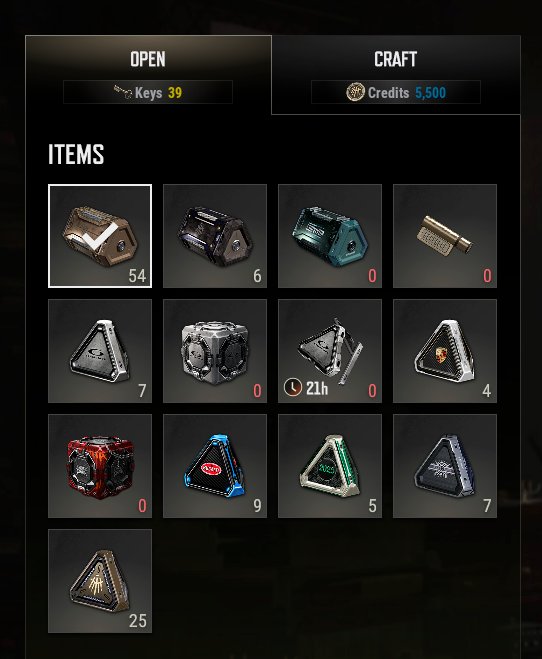Click the key icon next to Keys
The width and height of the screenshot is (542, 659).
pyautogui.click(x=123, y=92)
